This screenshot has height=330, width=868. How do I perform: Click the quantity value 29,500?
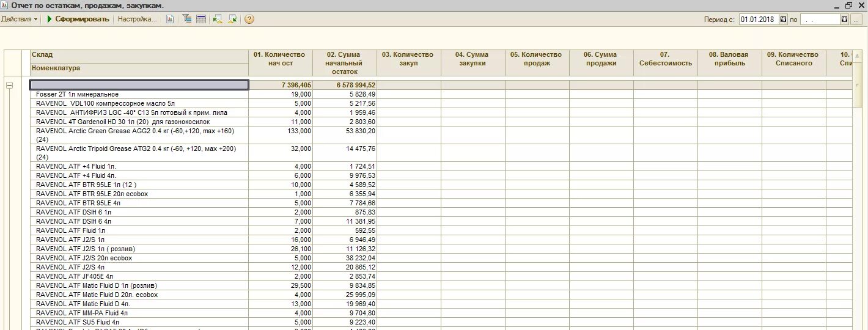300,285
